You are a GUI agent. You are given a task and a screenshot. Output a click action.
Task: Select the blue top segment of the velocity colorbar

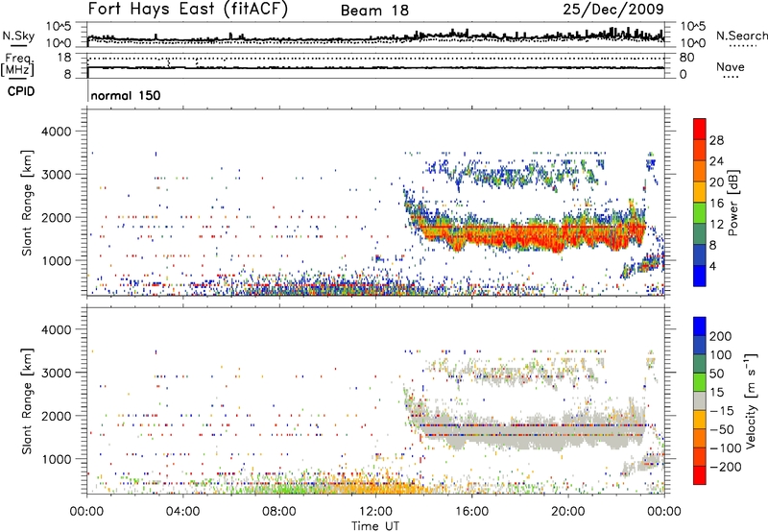pyautogui.click(x=700, y=326)
